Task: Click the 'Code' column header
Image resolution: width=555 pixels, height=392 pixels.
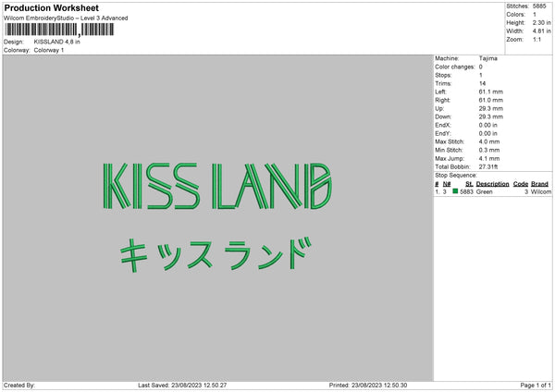Action: point(520,184)
